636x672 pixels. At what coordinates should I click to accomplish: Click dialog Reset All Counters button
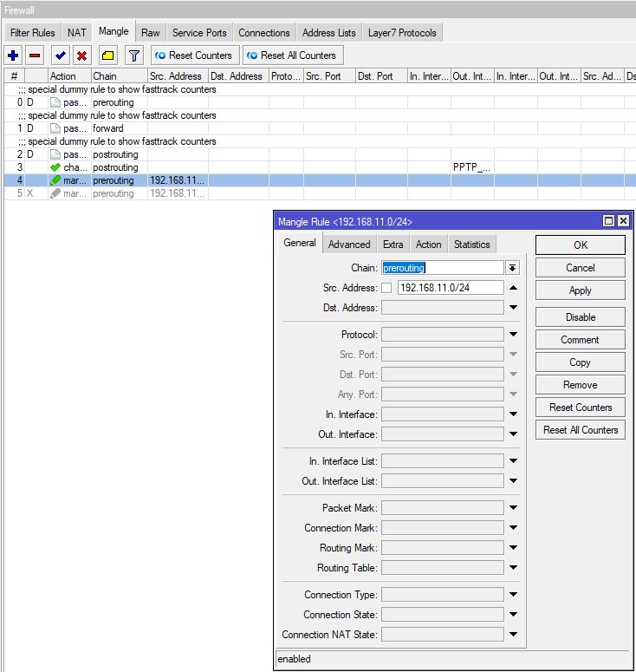[581, 430]
